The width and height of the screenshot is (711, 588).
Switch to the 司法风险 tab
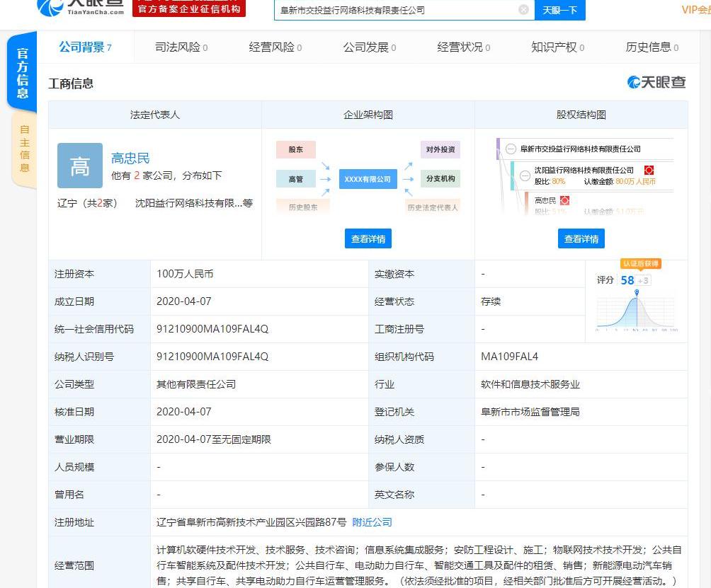click(181, 47)
